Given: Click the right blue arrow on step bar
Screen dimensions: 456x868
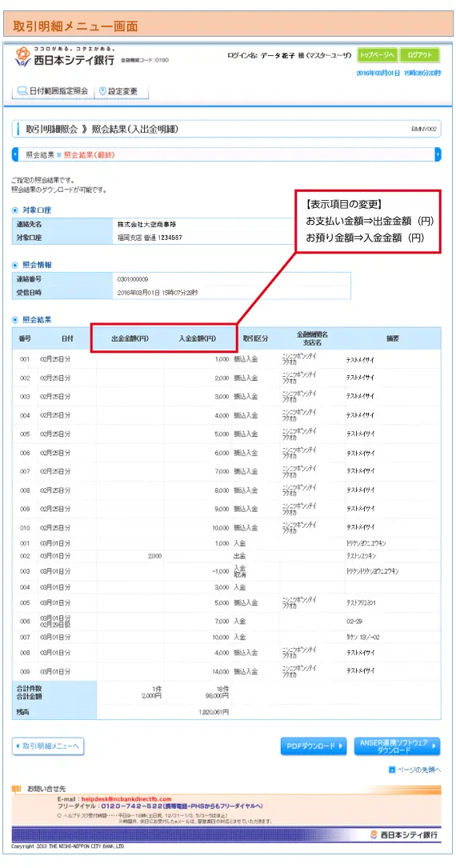Looking at the screenshot, I should pos(438,154).
